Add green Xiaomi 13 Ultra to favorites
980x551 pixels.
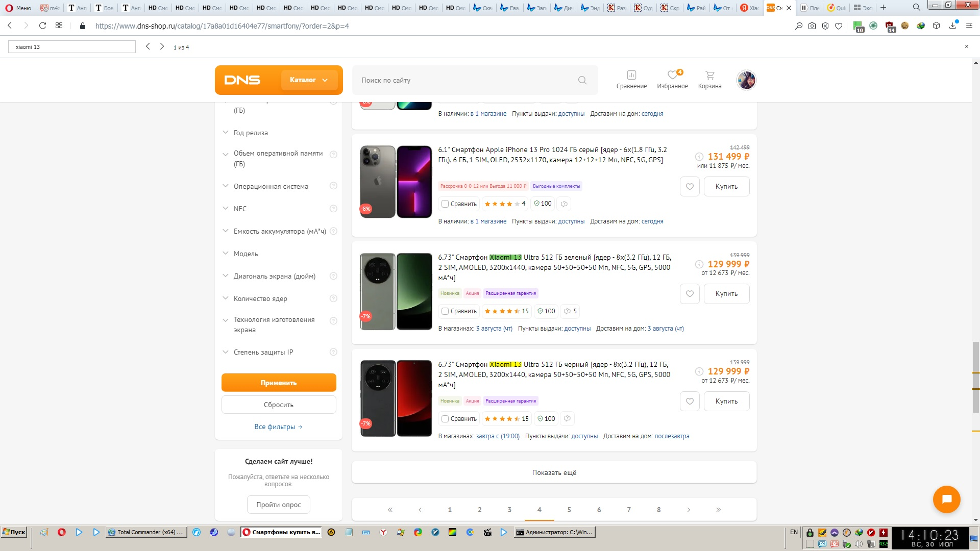click(x=690, y=293)
